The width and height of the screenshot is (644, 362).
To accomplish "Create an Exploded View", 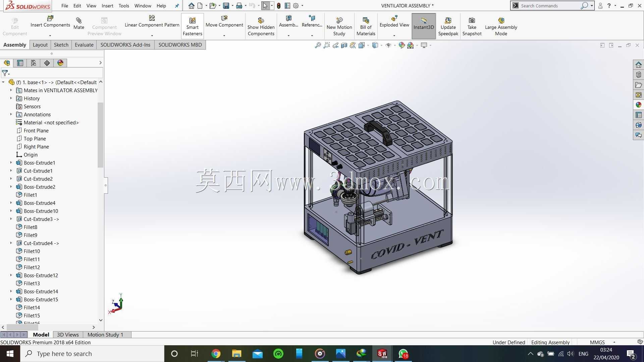I will click(394, 21).
